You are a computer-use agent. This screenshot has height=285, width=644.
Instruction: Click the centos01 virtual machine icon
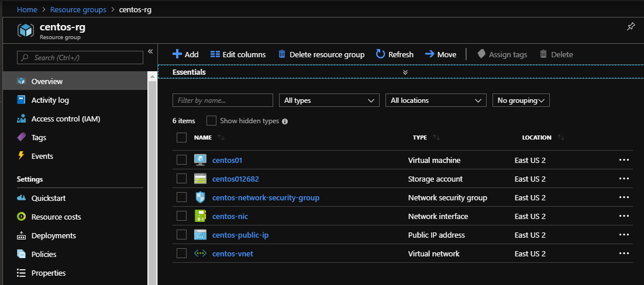(200, 160)
